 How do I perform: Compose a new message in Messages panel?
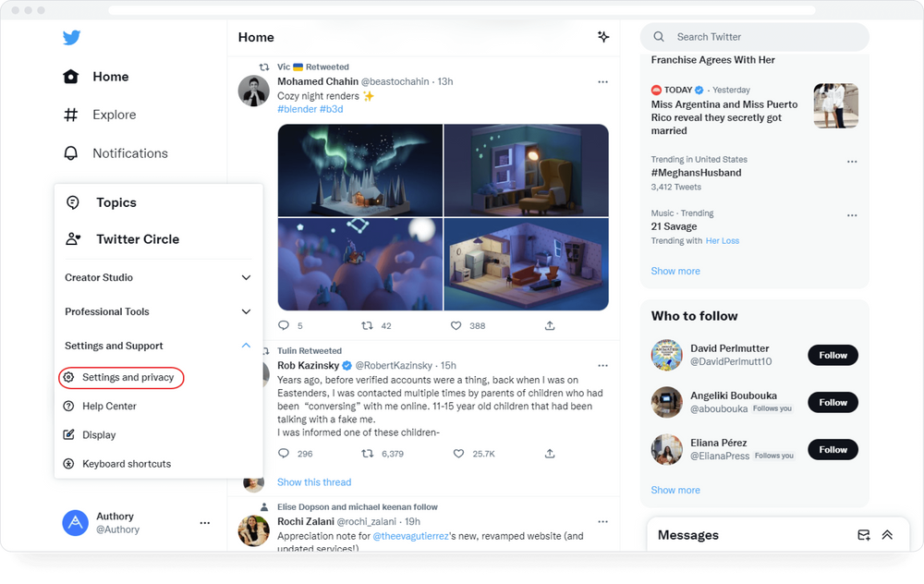[x=863, y=535]
